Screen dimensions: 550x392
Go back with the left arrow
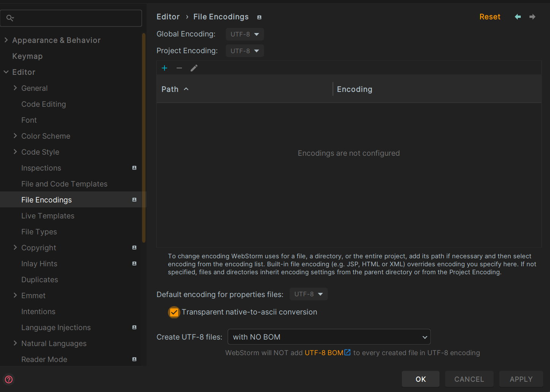pos(518,17)
